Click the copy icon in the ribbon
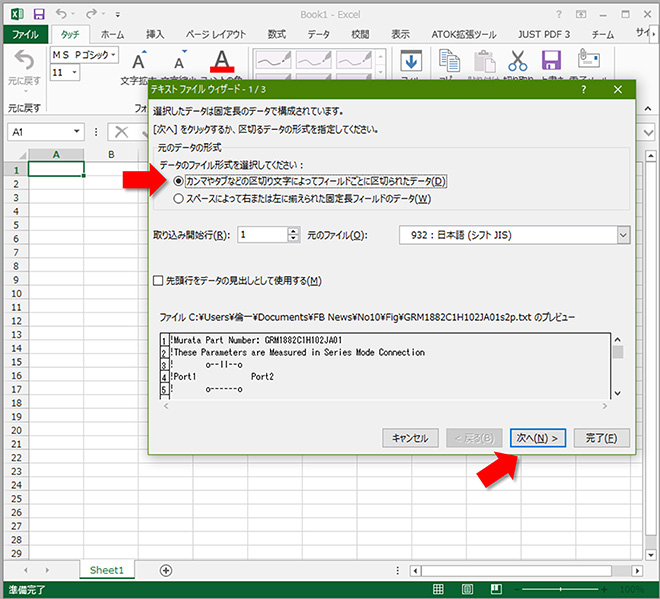 click(x=449, y=60)
